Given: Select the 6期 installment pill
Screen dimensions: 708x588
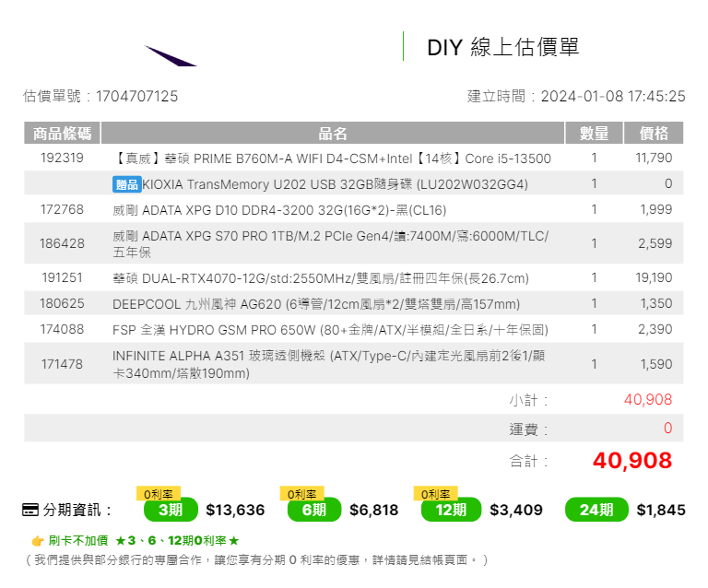Looking at the screenshot, I should tap(314, 510).
